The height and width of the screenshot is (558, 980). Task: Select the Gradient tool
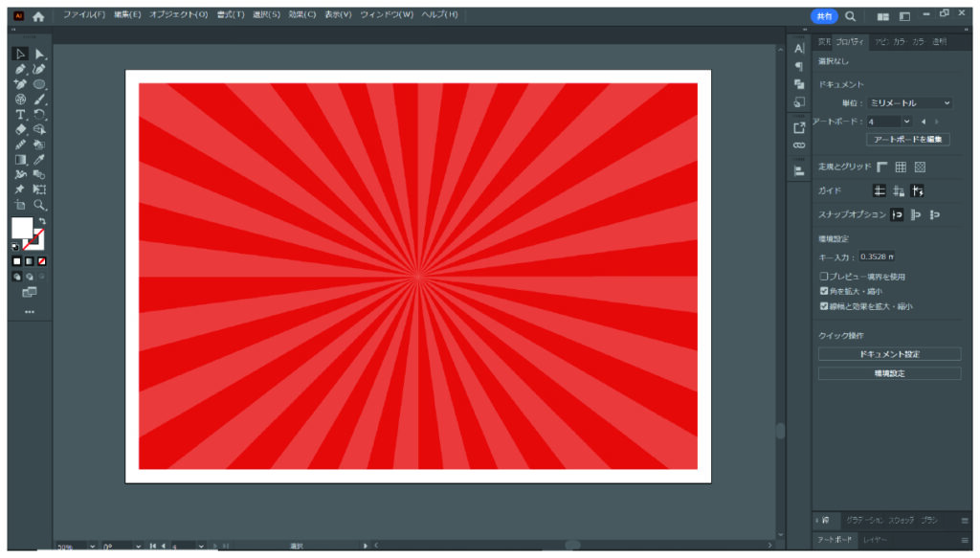click(20, 159)
